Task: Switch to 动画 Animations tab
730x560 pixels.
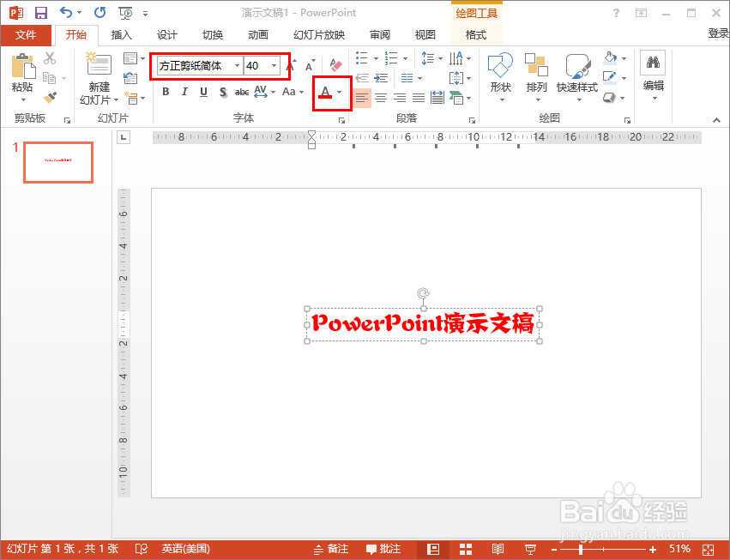Action: [x=258, y=35]
